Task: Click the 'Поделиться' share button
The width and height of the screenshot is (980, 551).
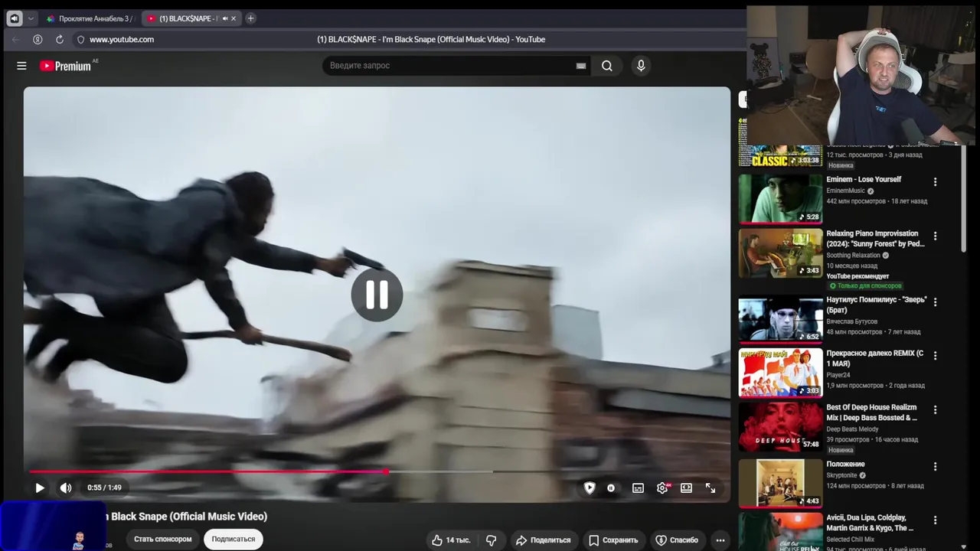Action: click(x=544, y=540)
